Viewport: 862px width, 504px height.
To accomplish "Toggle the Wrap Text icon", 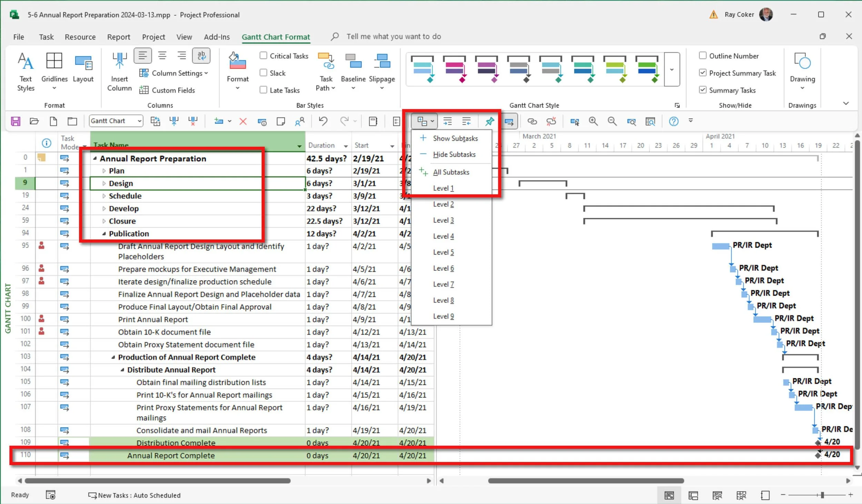I will (201, 55).
